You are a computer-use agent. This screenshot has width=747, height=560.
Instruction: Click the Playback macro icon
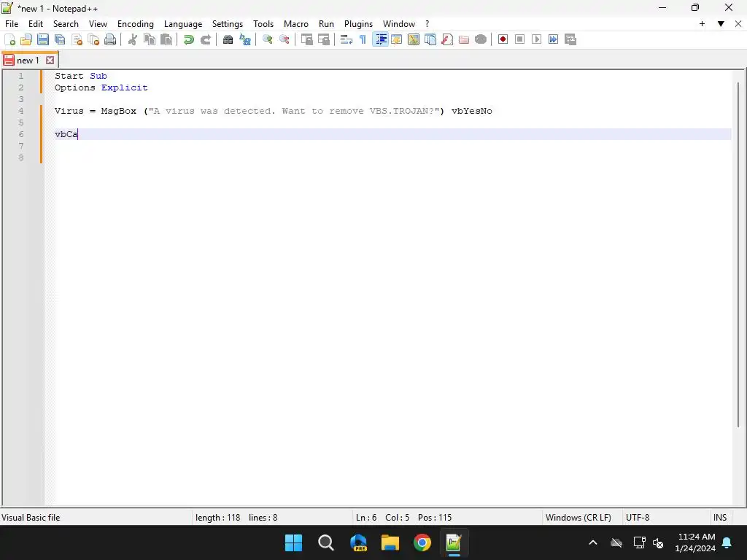tap(536, 39)
